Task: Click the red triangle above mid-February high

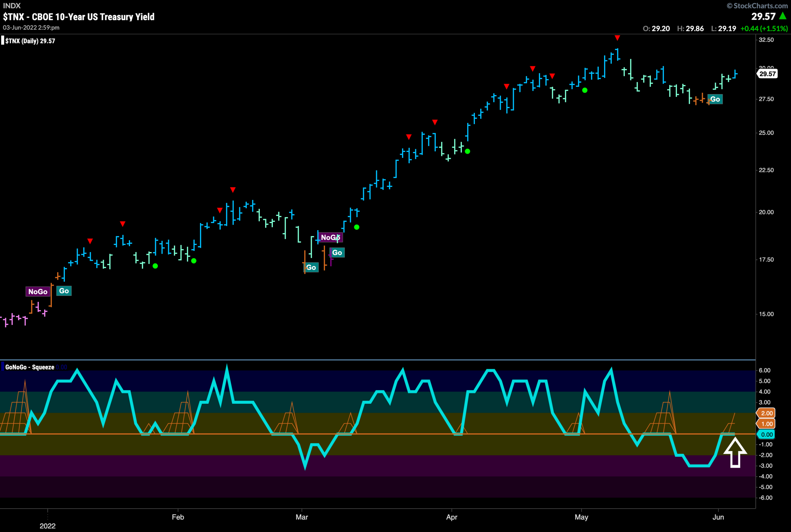Action: point(232,190)
